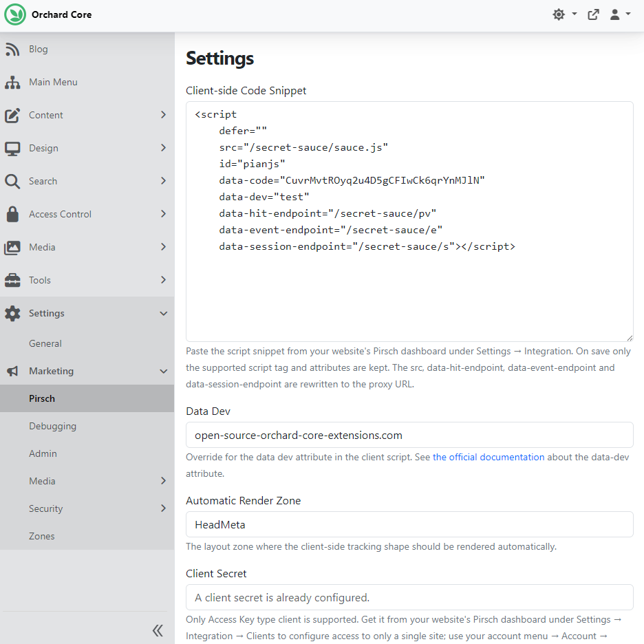Click the Automatic Render Zone label
644x644 pixels.
243,501
